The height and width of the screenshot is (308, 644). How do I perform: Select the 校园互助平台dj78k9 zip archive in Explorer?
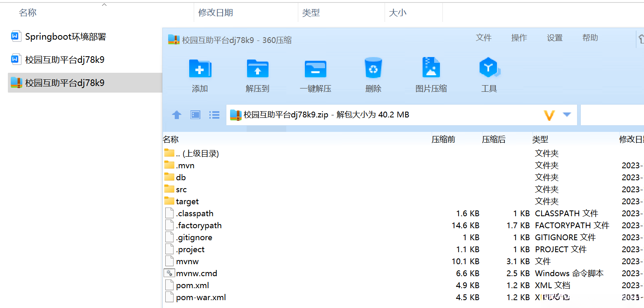pos(85,83)
